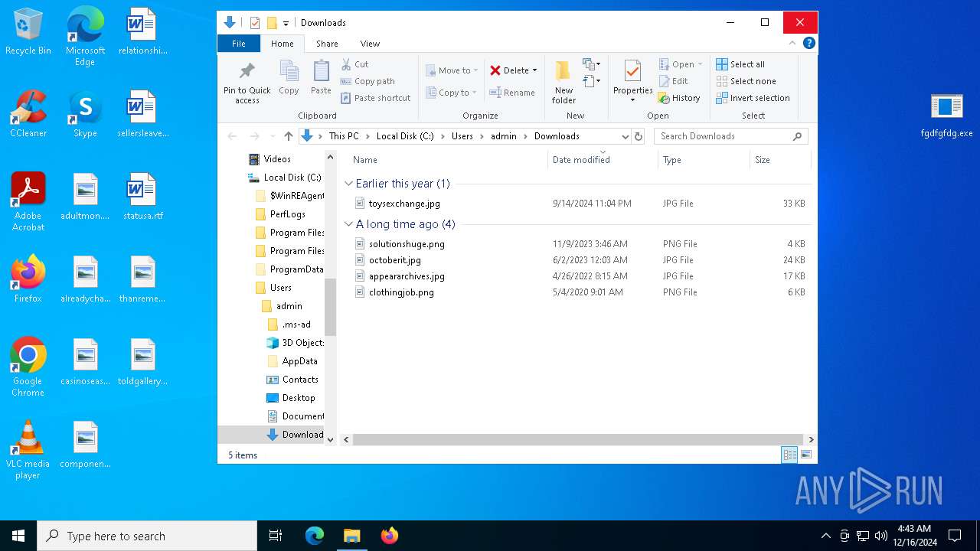The height and width of the screenshot is (551, 980).
Task: Click the History command
Action: [679, 98]
